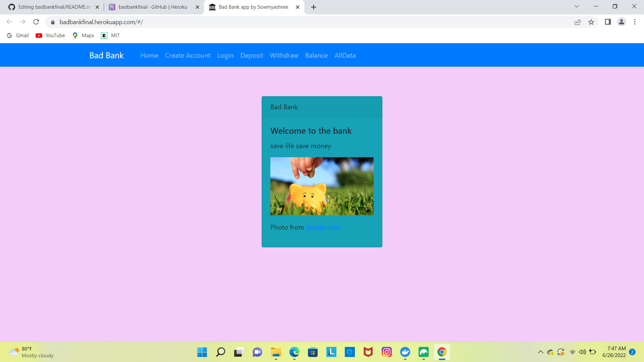Viewport: 644px width, 362px height.
Task: Go to Create Account page
Action: click(187, 55)
